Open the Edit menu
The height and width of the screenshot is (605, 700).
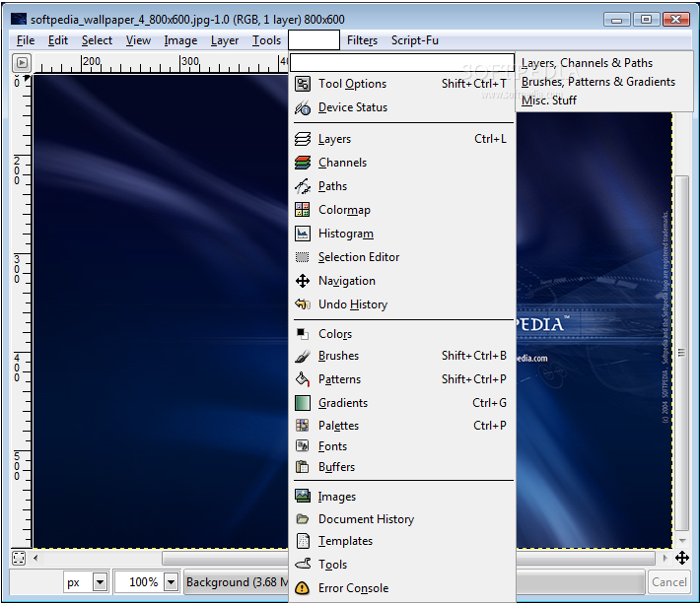coord(58,40)
